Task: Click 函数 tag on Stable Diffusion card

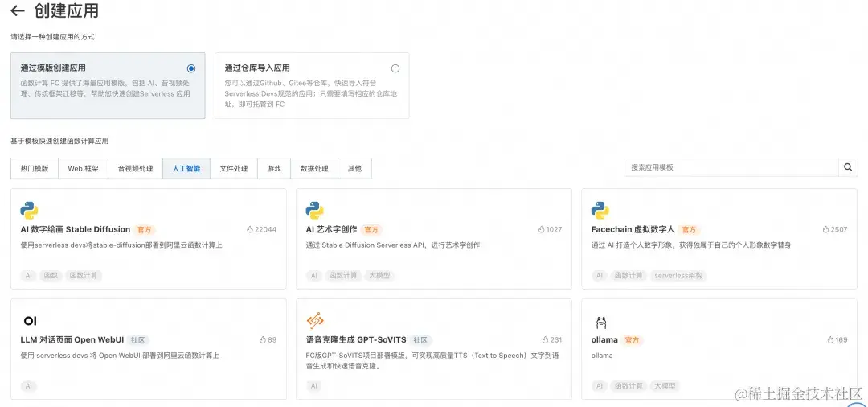Action: click(x=51, y=275)
